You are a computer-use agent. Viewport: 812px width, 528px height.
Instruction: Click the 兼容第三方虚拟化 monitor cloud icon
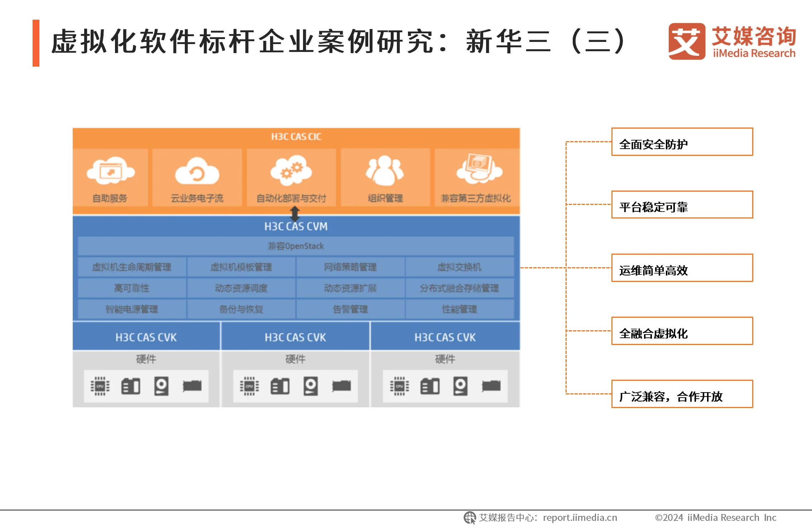(479, 168)
